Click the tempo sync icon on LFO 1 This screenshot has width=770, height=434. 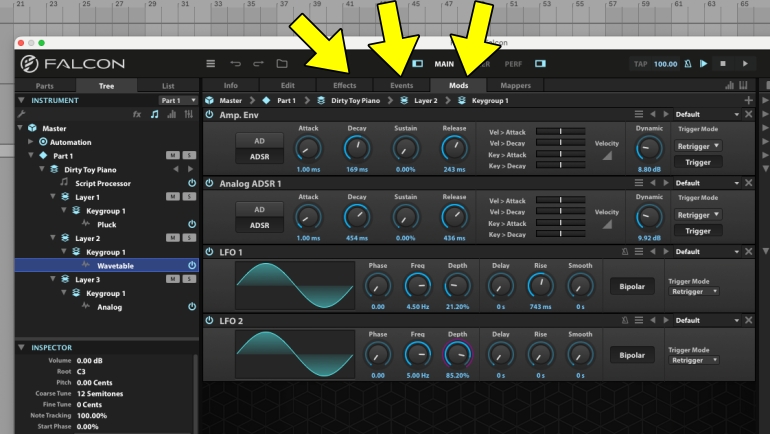coord(625,251)
